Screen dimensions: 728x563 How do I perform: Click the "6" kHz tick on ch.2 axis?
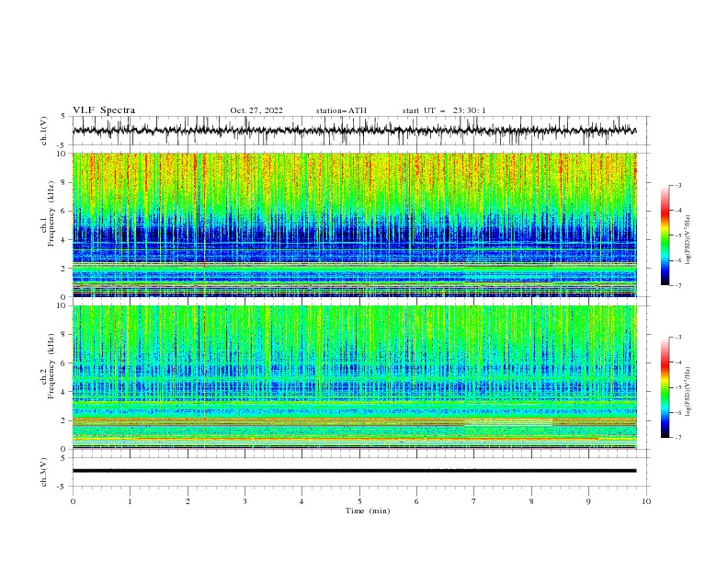(64, 363)
